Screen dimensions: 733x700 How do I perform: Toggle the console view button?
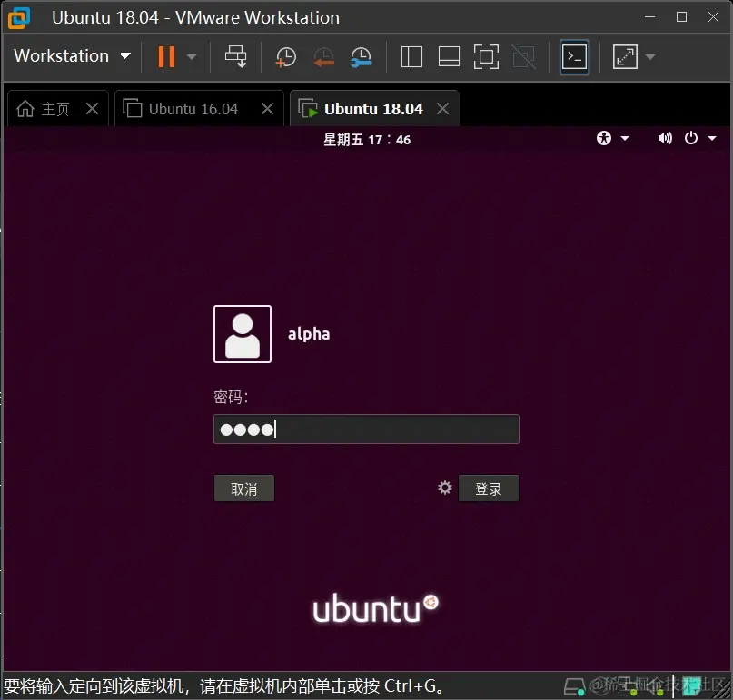pos(574,57)
